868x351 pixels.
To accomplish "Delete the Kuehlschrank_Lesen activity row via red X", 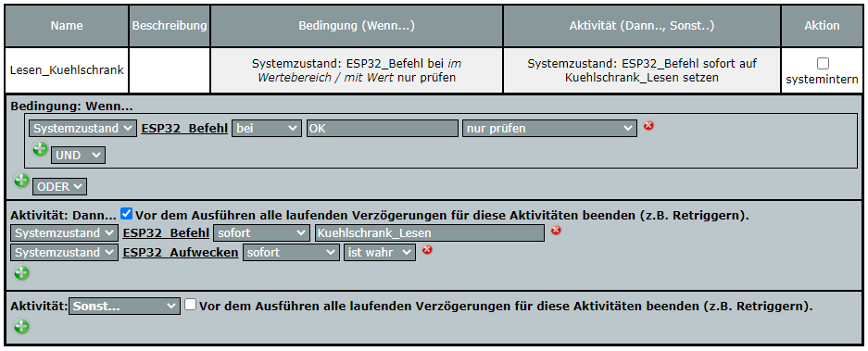I will [556, 230].
